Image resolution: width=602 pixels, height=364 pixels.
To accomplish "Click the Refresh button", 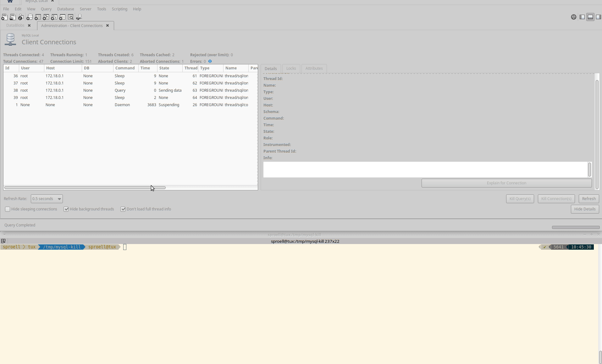I will coord(589,199).
